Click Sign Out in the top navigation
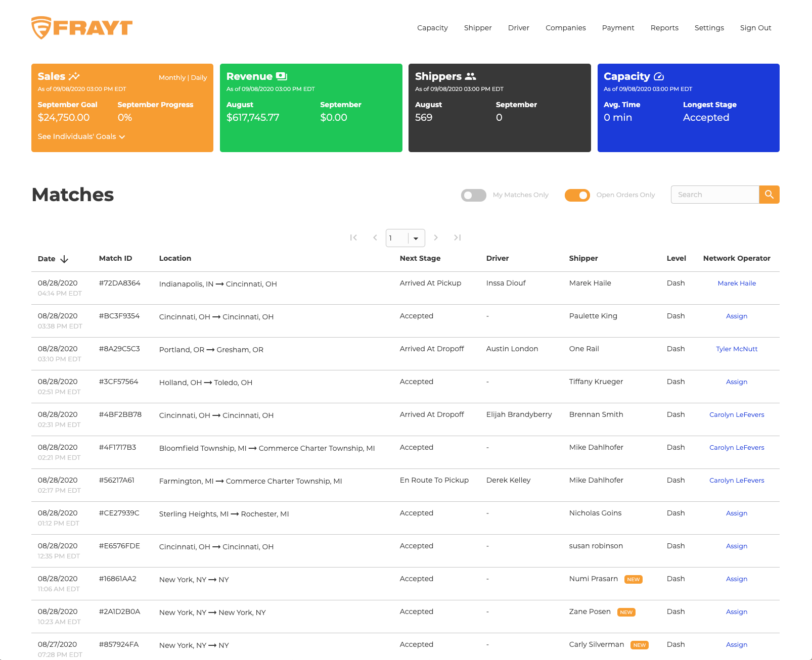The width and height of the screenshot is (812, 660). (x=755, y=28)
